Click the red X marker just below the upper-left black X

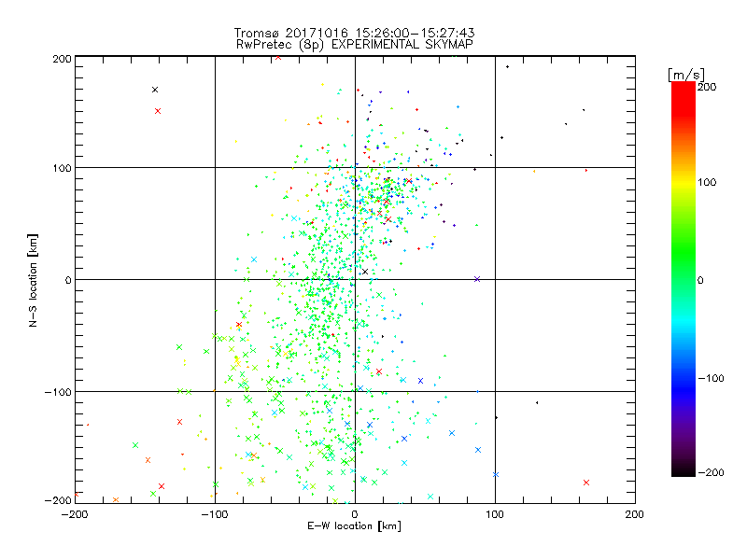pos(158,111)
